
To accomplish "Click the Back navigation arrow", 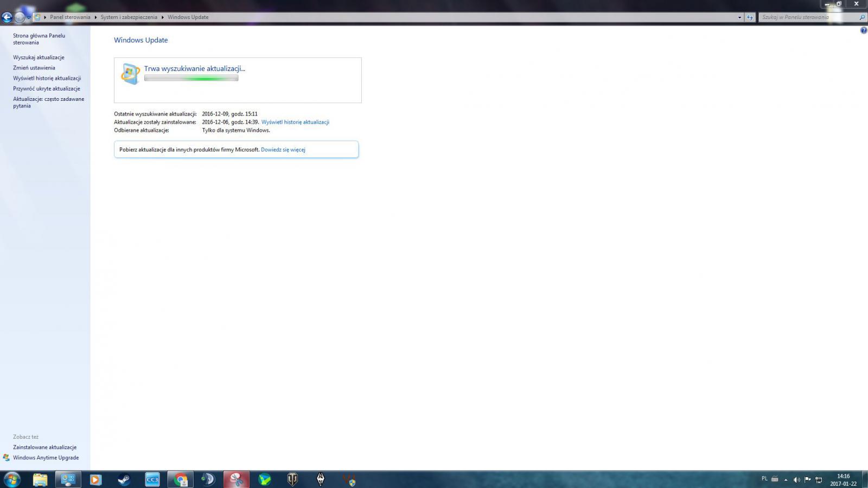I will click(x=7, y=17).
